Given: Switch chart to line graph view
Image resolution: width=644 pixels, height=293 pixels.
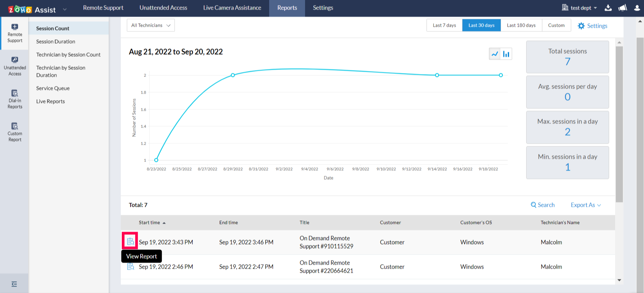Looking at the screenshot, I should 495,54.
